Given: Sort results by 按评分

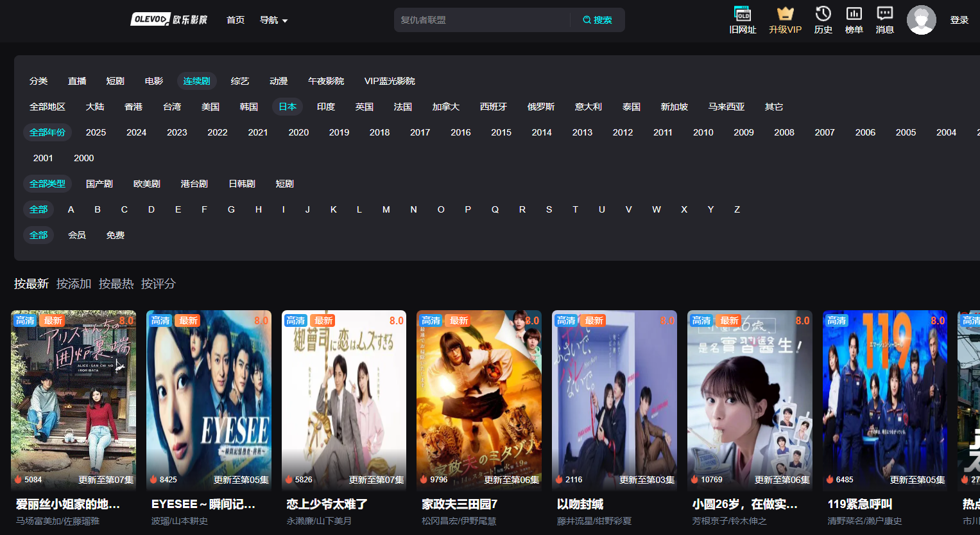Looking at the screenshot, I should coord(159,284).
